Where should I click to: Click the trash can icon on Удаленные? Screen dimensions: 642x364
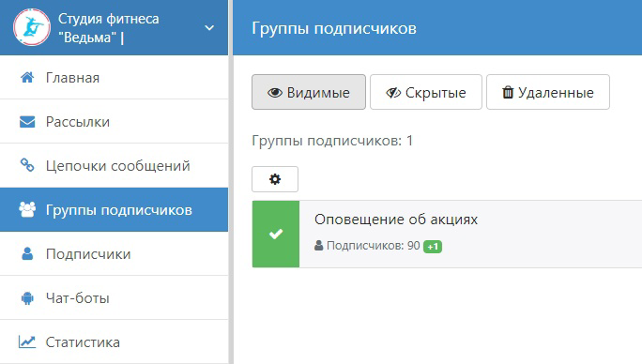[508, 92]
